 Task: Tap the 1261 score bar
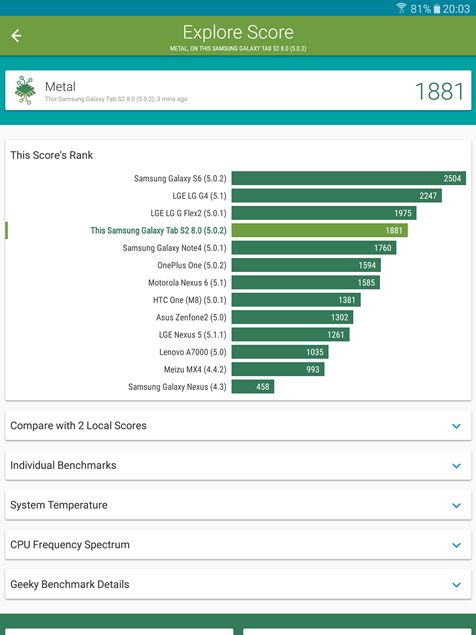pos(290,335)
